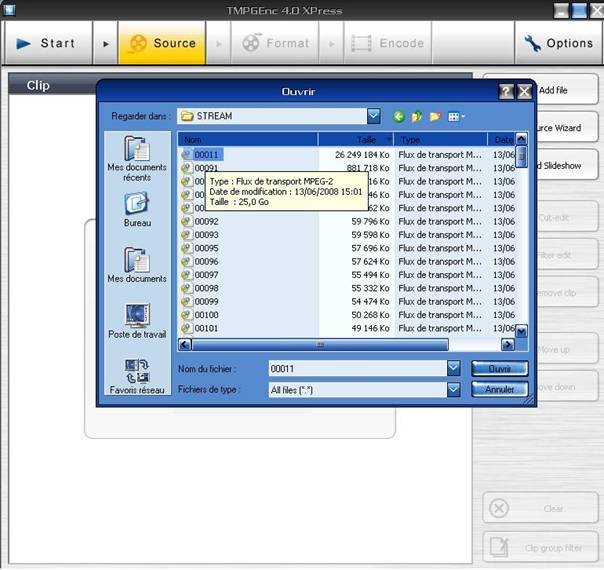Click the dialog Help question mark button
The width and height of the screenshot is (604, 570).
[506, 92]
